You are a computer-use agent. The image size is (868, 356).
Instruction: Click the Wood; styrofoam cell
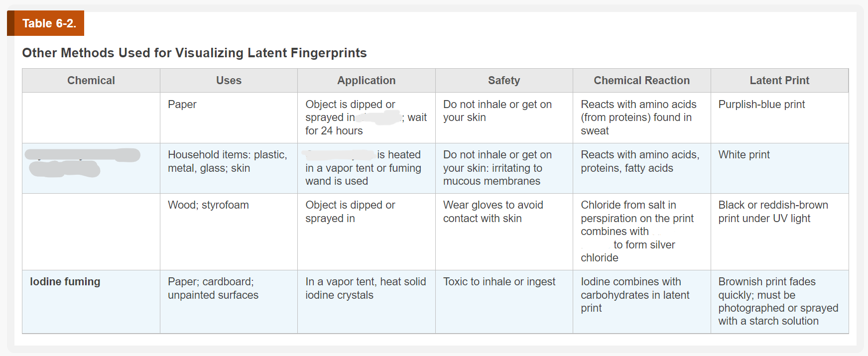208,205
